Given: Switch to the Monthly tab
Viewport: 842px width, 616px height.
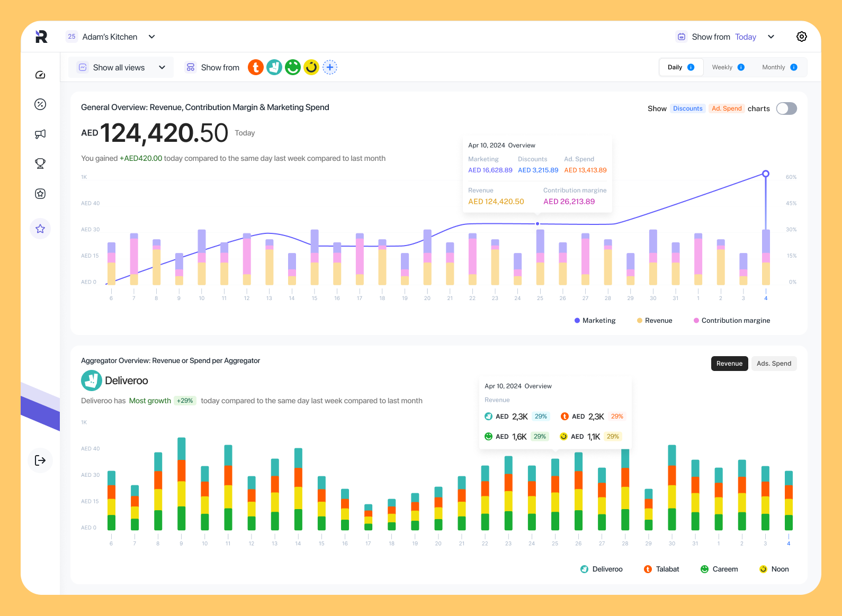Looking at the screenshot, I should (x=779, y=67).
